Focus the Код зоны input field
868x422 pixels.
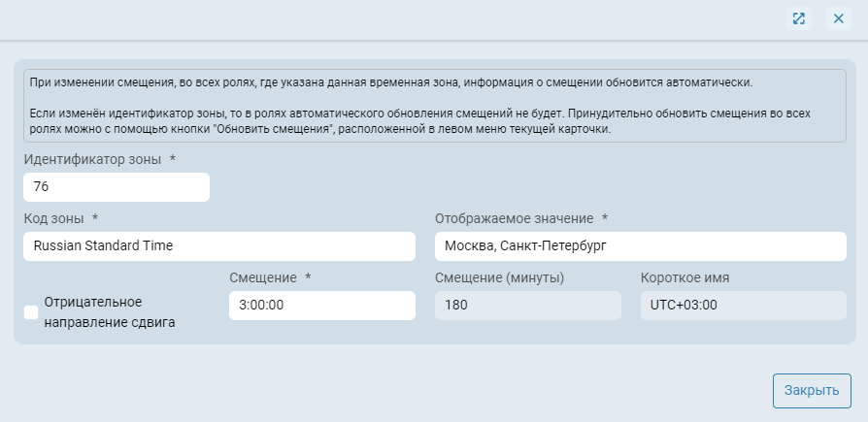click(219, 246)
